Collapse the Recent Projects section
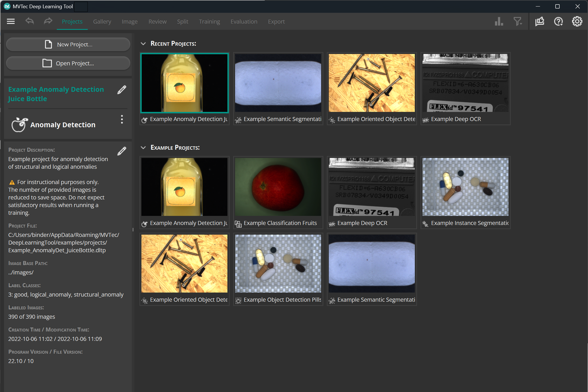 (143, 43)
